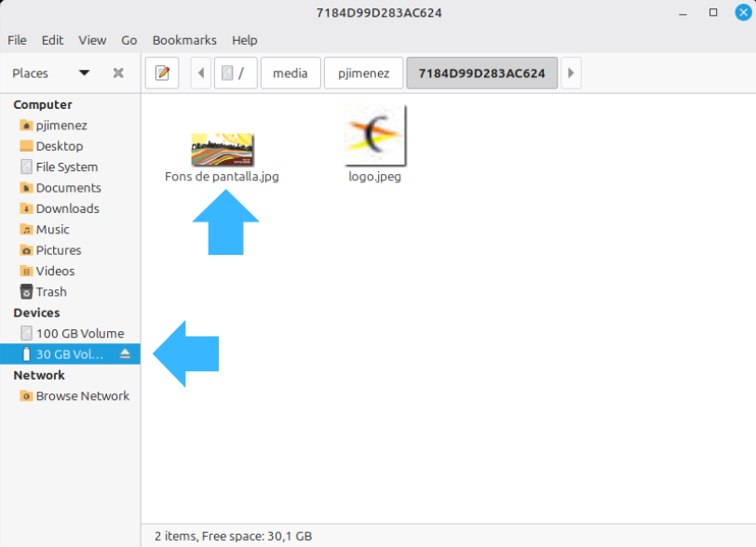Image resolution: width=756 pixels, height=547 pixels.
Task: Open the Places sidebar dropdown
Action: tap(84, 73)
